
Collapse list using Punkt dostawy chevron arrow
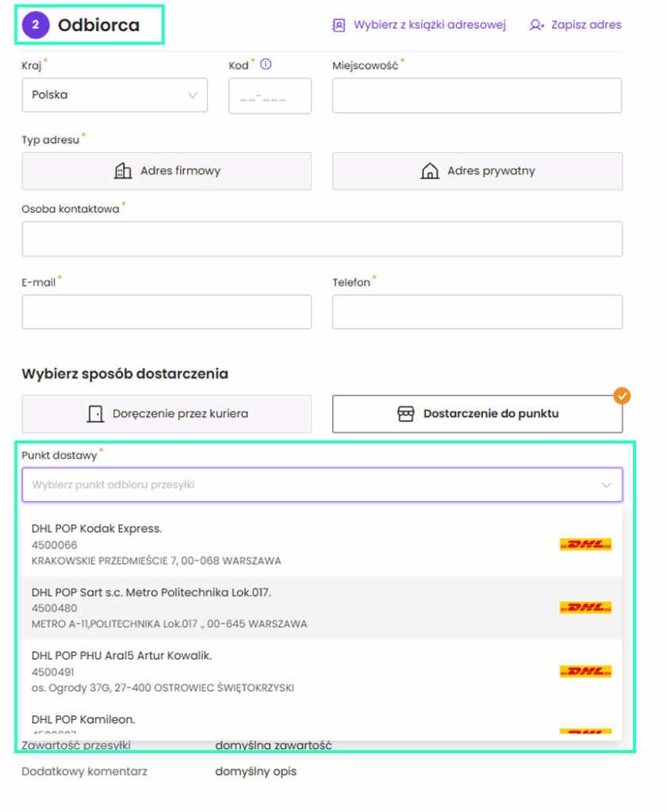(606, 485)
